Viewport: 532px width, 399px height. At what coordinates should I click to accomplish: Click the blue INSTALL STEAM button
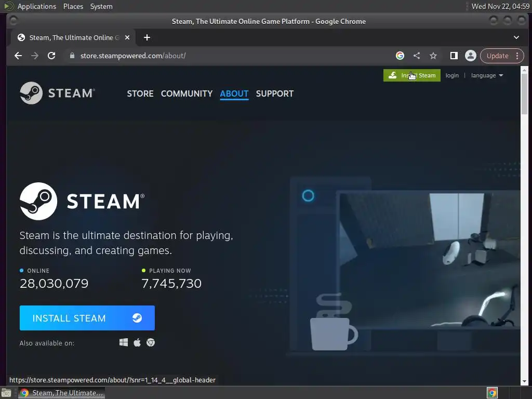[87, 318]
